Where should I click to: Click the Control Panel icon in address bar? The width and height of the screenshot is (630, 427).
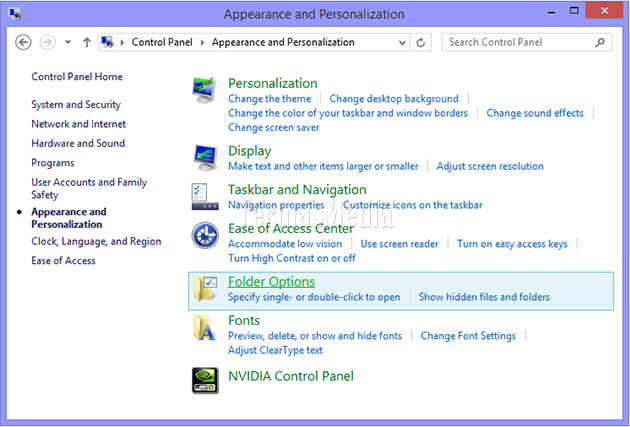tap(108, 42)
